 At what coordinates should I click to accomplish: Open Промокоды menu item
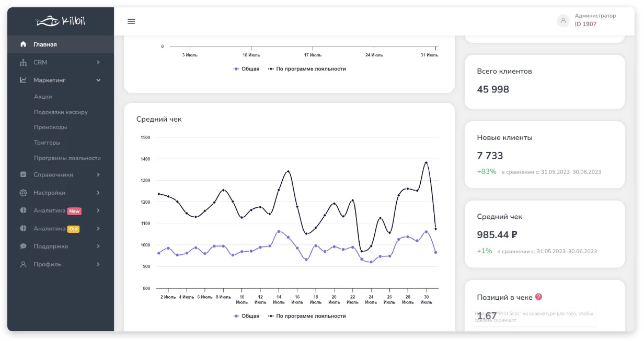[50, 127]
